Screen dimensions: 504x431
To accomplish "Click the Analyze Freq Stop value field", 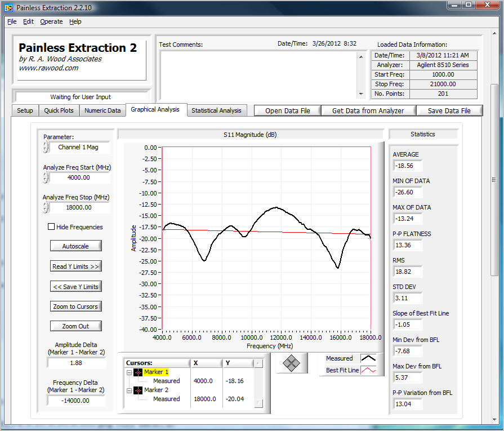I will 79,207.
